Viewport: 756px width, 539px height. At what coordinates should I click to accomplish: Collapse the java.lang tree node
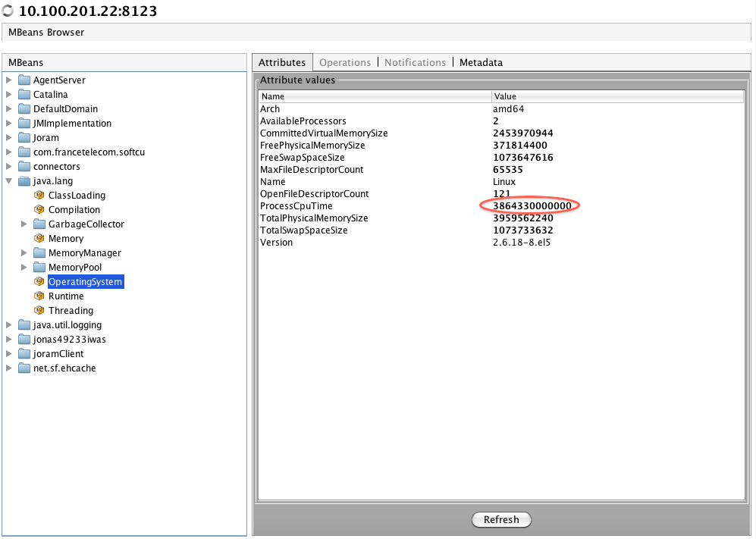click(9, 181)
